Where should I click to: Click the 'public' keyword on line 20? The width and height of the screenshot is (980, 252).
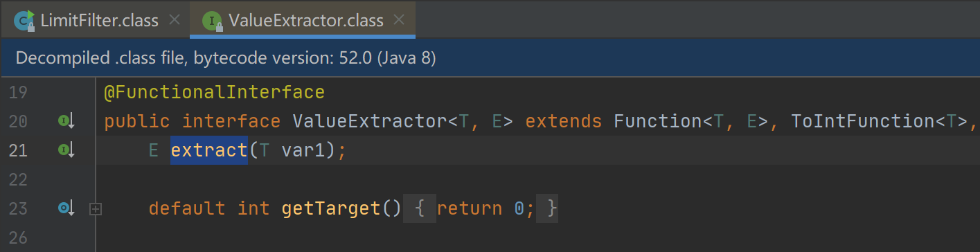click(x=136, y=121)
